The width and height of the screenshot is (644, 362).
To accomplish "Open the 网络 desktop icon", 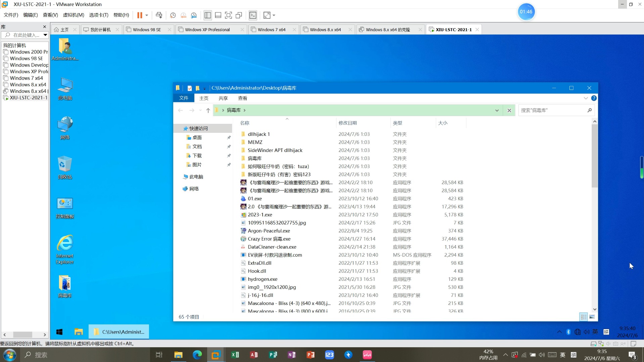I will pyautogui.click(x=65, y=128).
